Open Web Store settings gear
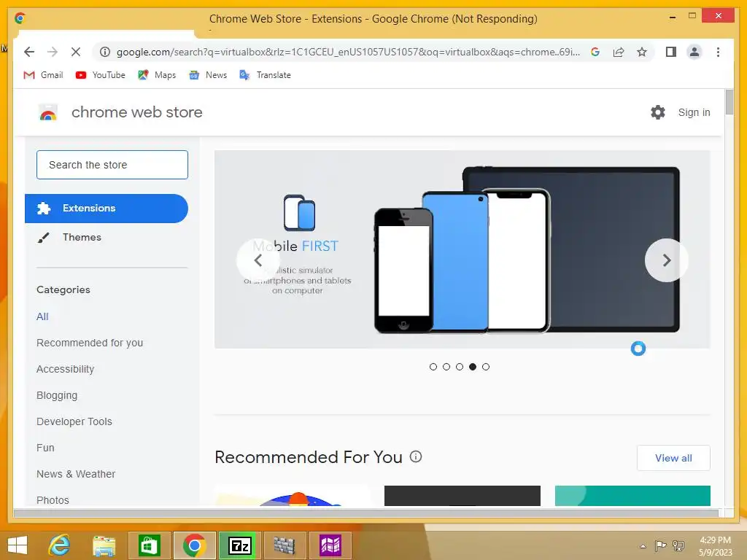 click(x=658, y=112)
